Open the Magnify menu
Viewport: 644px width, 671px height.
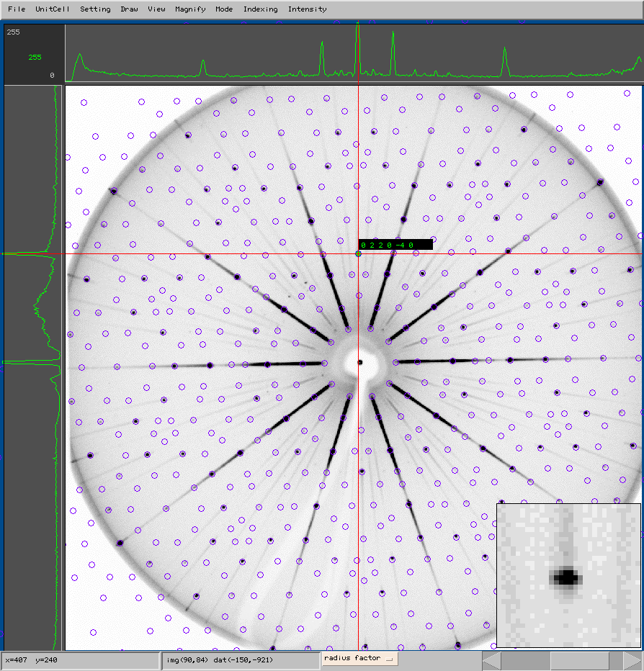point(190,9)
